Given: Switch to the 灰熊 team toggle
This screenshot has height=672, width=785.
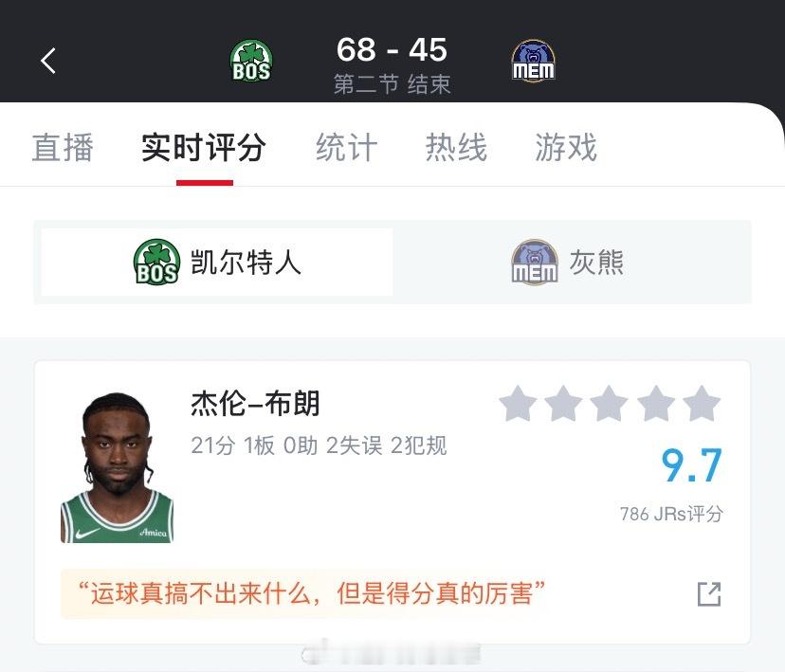Looking at the screenshot, I should [x=568, y=263].
